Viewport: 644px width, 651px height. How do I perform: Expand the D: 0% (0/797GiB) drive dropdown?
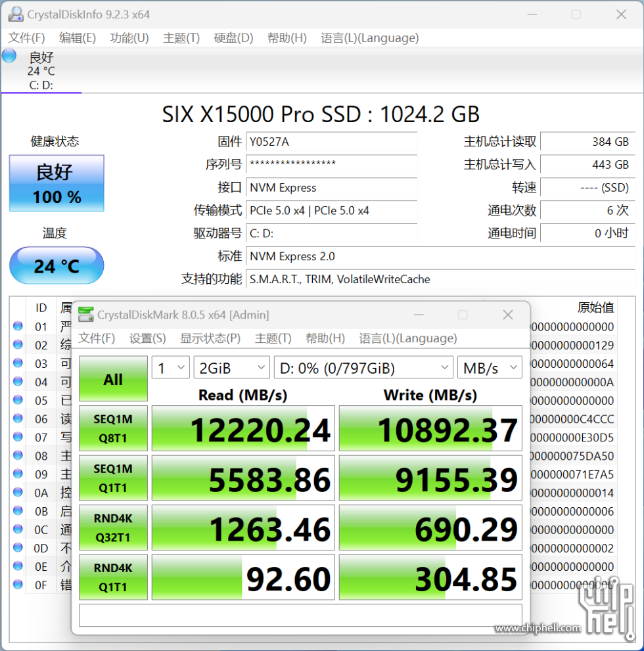point(363,368)
